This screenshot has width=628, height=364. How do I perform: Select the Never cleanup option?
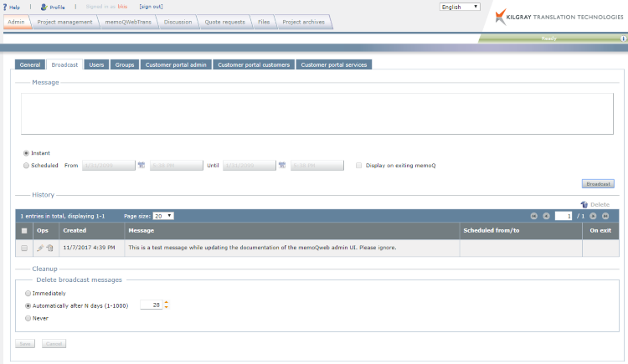click(28, 318)
